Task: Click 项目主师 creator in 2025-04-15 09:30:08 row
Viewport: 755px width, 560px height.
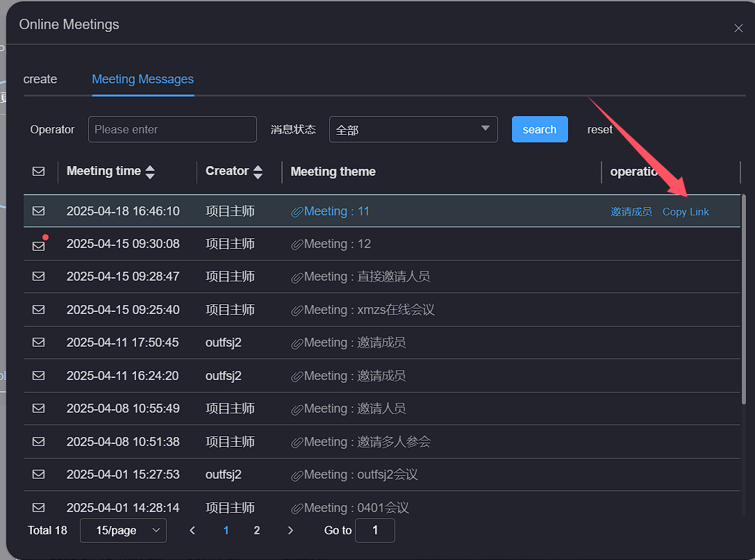Action: coord(230,244)
